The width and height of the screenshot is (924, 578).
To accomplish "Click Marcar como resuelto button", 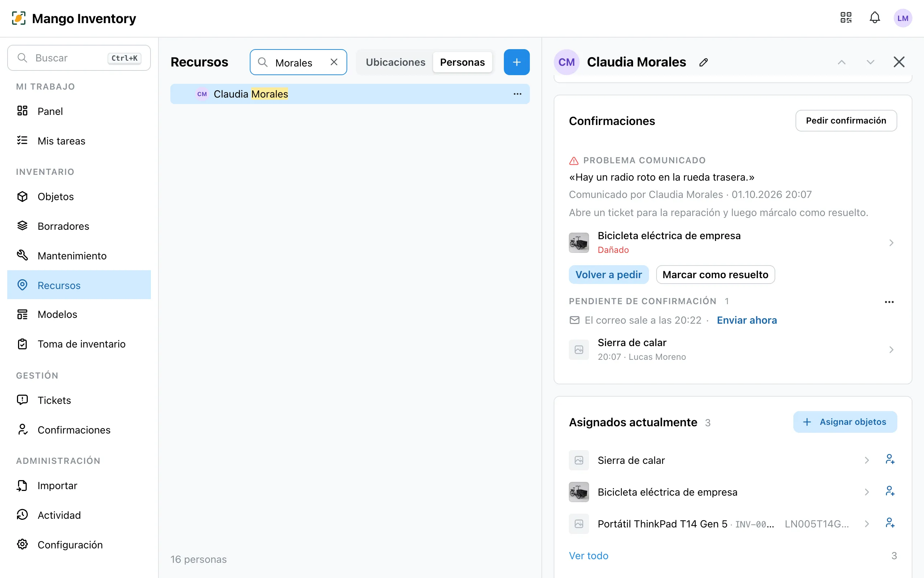I will [x=715, y=275].
